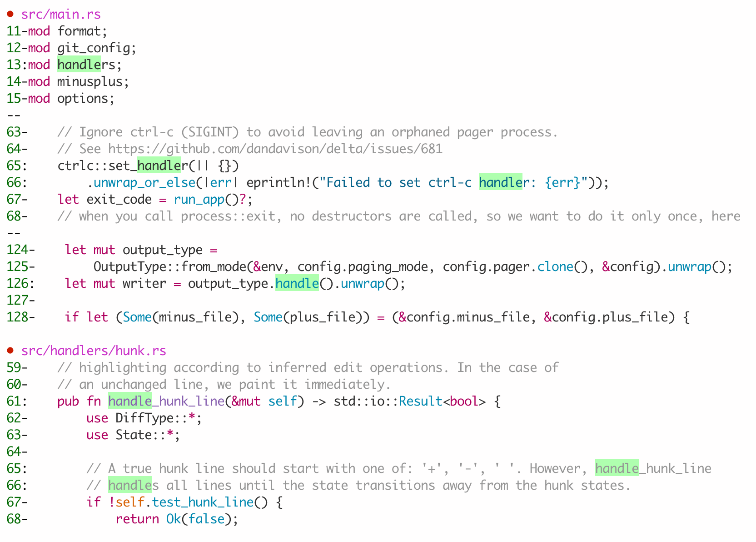Click the highlighted handles word on line 66

coord(129,485)
